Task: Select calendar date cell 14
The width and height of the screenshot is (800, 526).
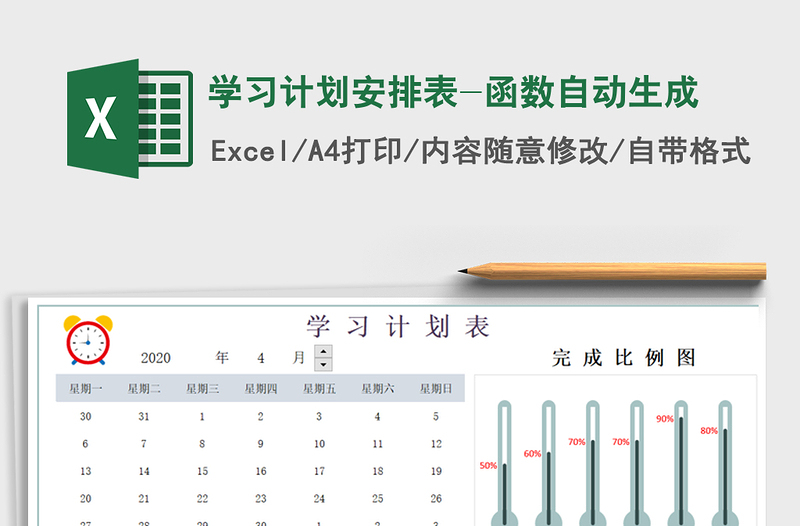Action: tap(144, 471)
